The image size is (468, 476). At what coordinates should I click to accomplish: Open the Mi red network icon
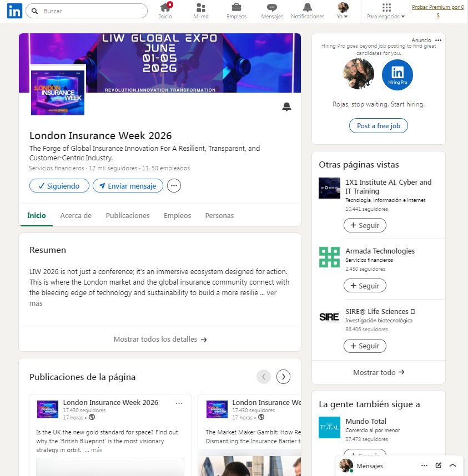pos(201,11)
